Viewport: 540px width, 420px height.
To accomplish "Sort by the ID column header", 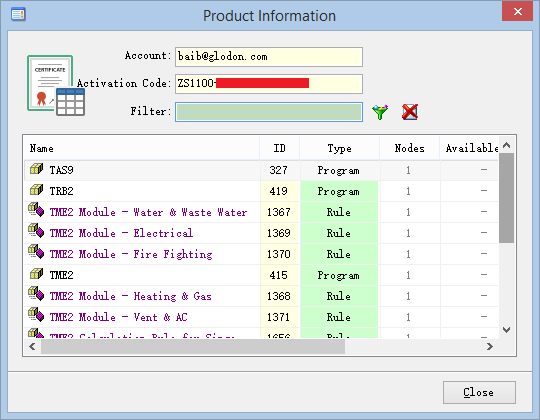I will pos(280,148).
